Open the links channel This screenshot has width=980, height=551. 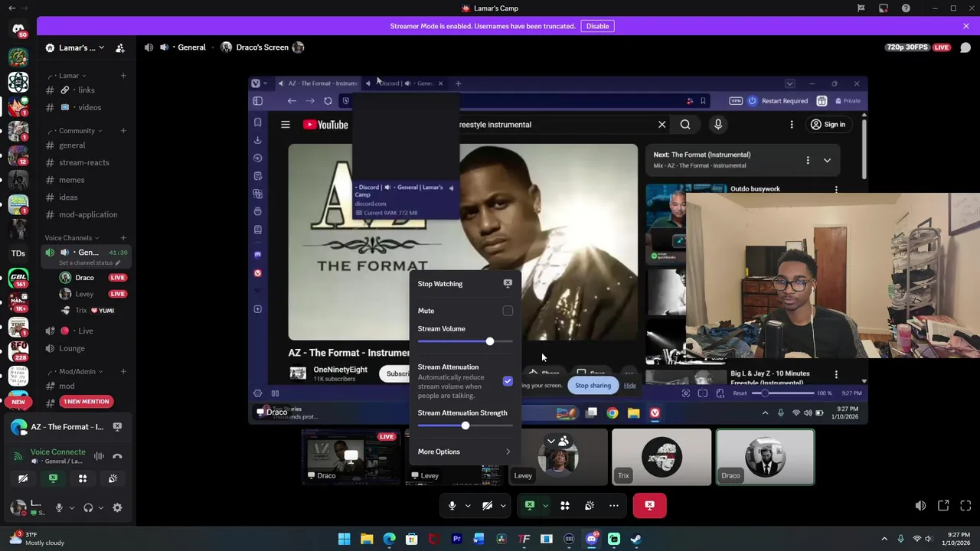[86, 90]
